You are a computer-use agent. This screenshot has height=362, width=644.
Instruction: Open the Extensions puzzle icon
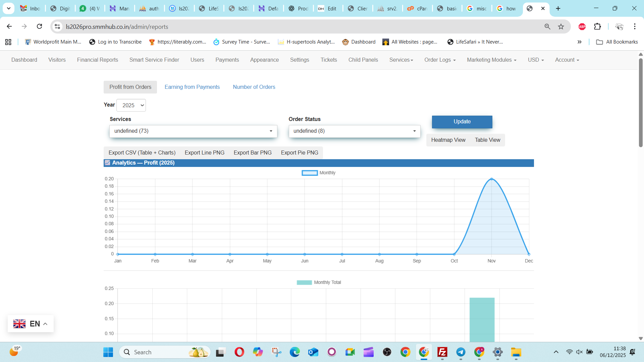coord(597,26)
